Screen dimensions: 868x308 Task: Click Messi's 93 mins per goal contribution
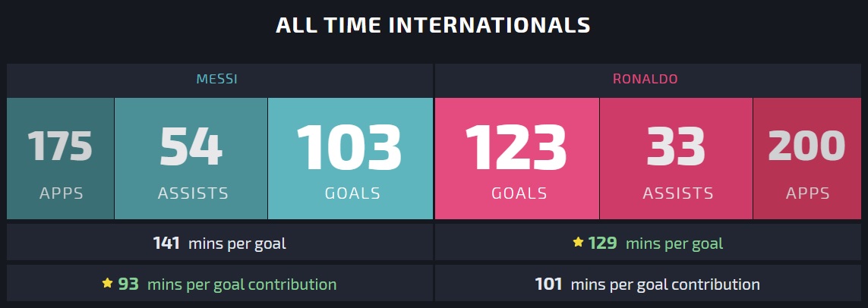pos(219,283)
